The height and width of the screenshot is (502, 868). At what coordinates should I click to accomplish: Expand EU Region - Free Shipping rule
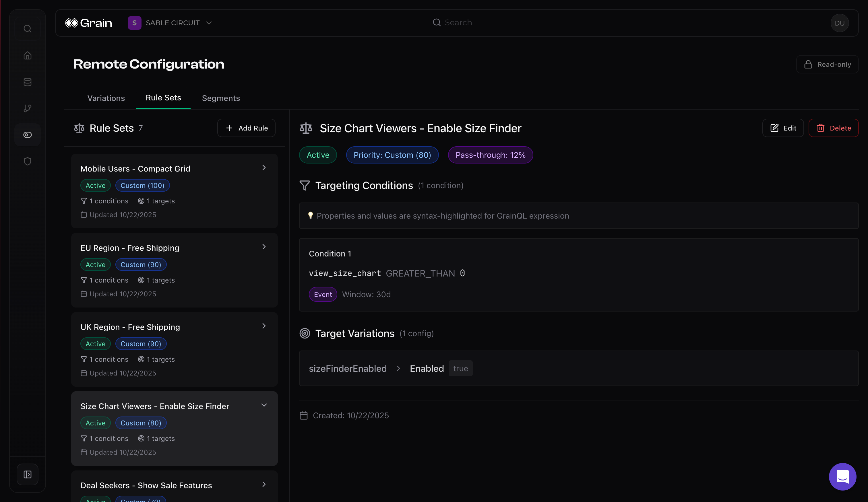pos(264,247)
